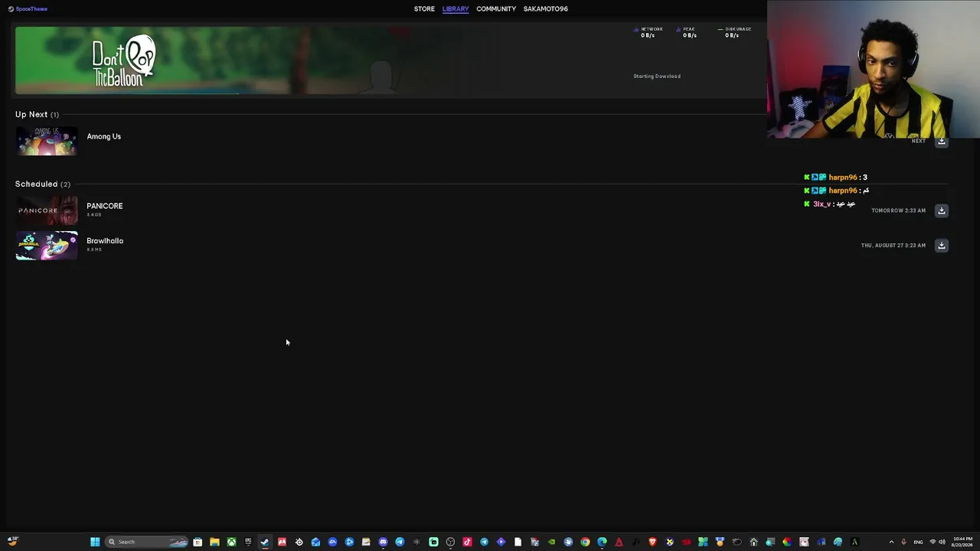This screenshot has height=551, width=980.
Task: Click the harpn96 username in chat message "3"
Action: coord(843,178)
